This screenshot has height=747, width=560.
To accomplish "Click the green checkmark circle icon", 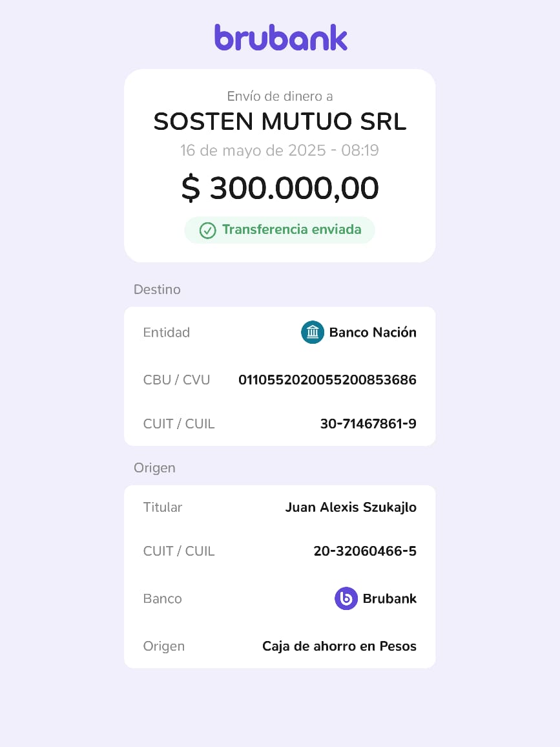I will 207,230.
